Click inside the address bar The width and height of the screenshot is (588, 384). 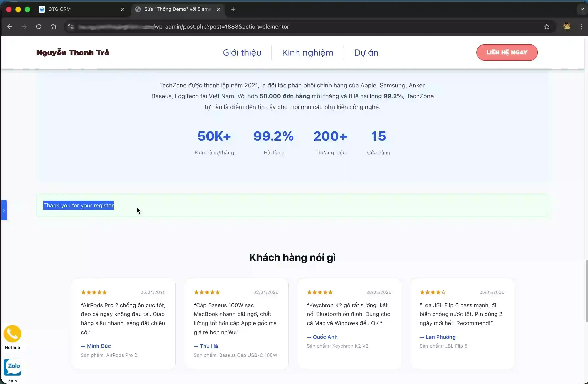pyautogui.click(x=222, y=27)
